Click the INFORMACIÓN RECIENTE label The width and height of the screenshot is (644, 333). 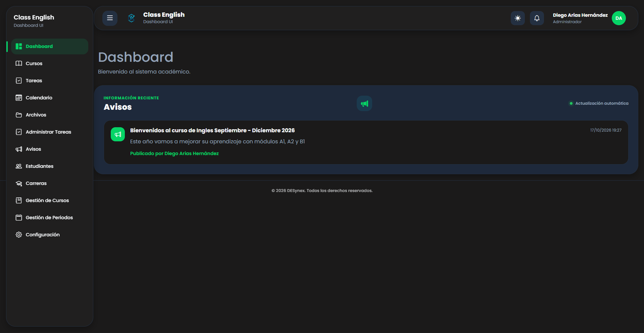(x=131, y=98)
